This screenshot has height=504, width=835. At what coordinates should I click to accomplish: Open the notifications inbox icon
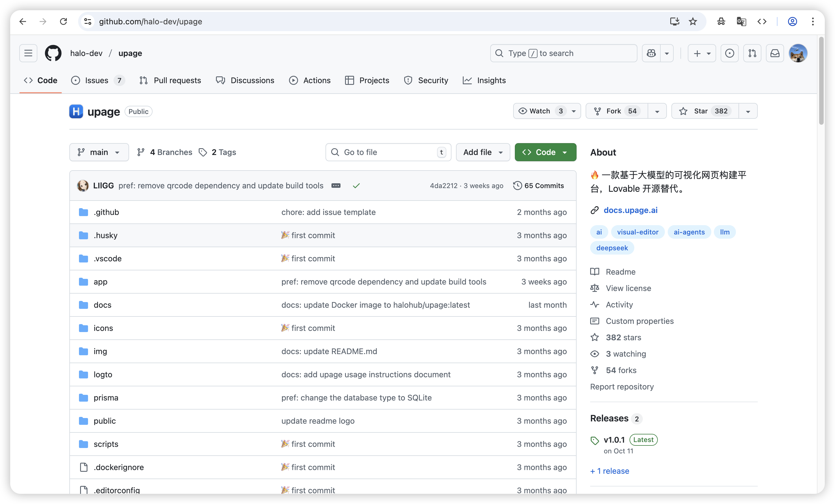tap(775, 53)
